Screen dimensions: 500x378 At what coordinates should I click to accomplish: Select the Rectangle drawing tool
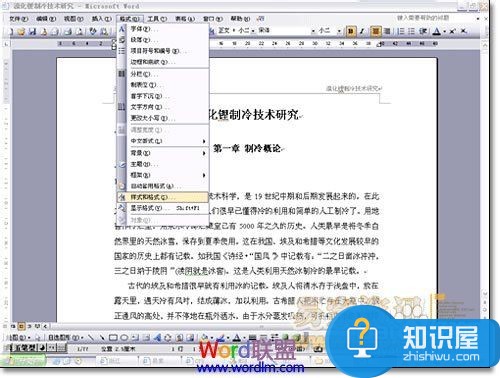[x=113, y=337]
